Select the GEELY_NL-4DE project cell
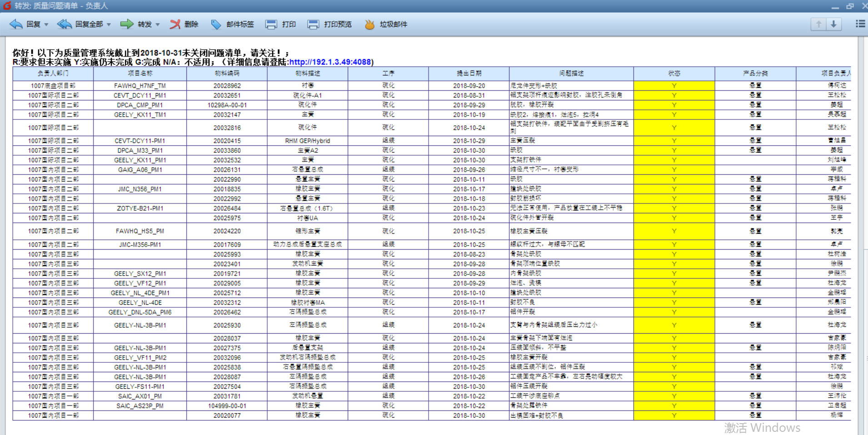The image size is (868, 435). click(x=140, y=303)
